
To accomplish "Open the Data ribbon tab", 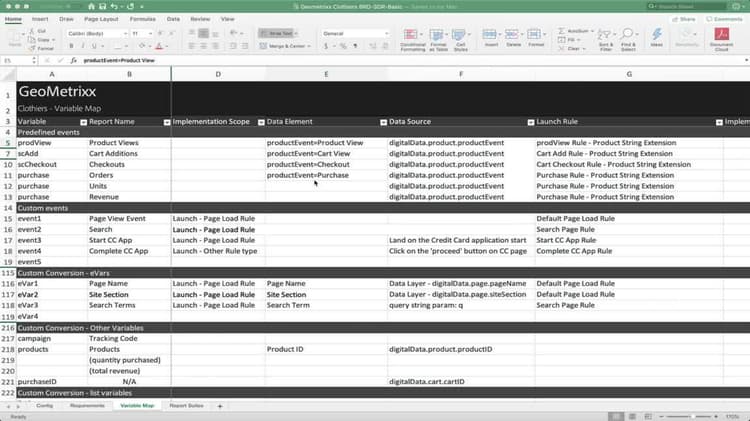I will [x=173, y=19].
